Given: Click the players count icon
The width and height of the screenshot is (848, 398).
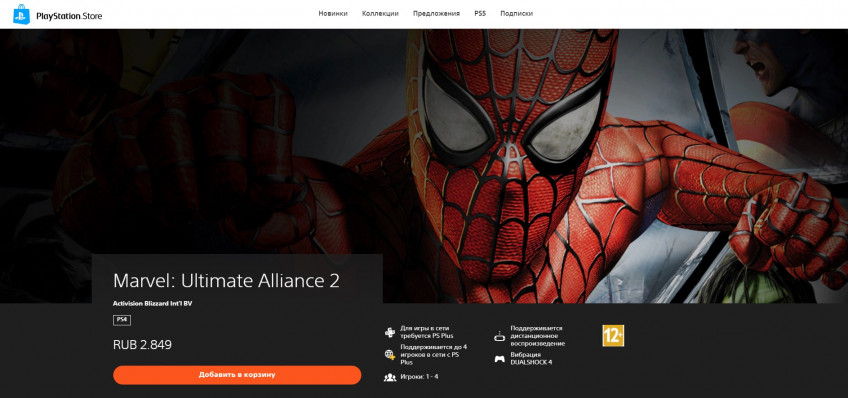Looking at the screenshot, I should pos(389,377).
